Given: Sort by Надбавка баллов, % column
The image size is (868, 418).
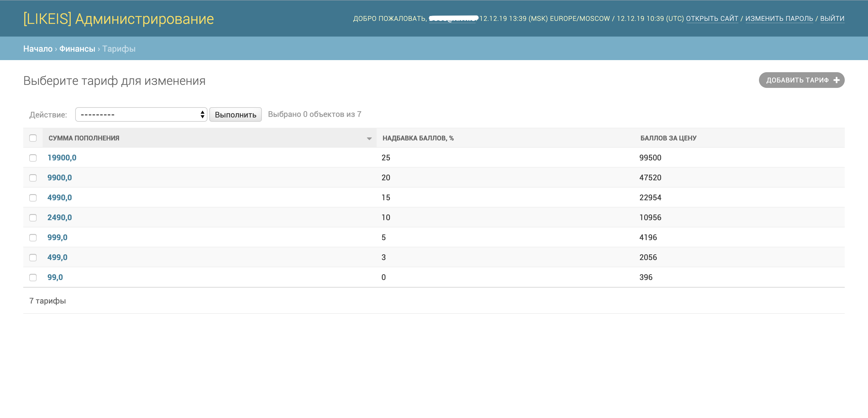Looking at the screenshot, I should point(418,138).
